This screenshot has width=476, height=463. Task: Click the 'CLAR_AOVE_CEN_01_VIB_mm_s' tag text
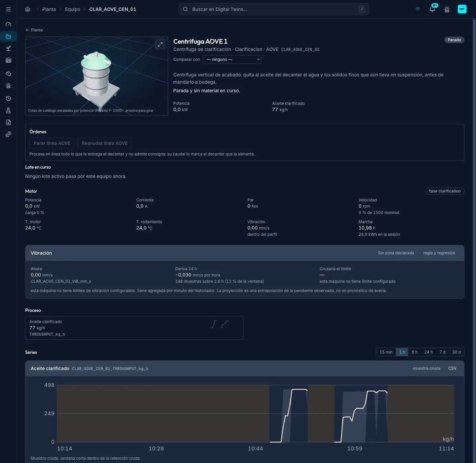click(61, 281)
